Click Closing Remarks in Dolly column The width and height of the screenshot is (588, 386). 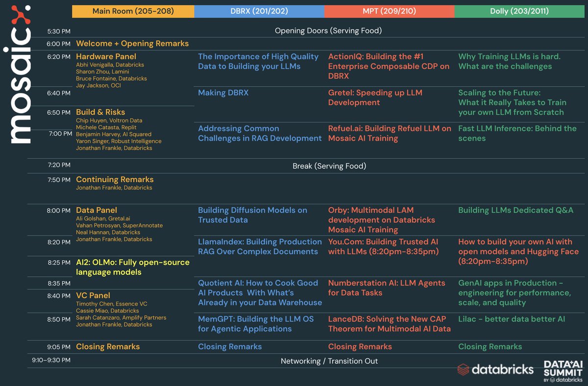[490, 346]
